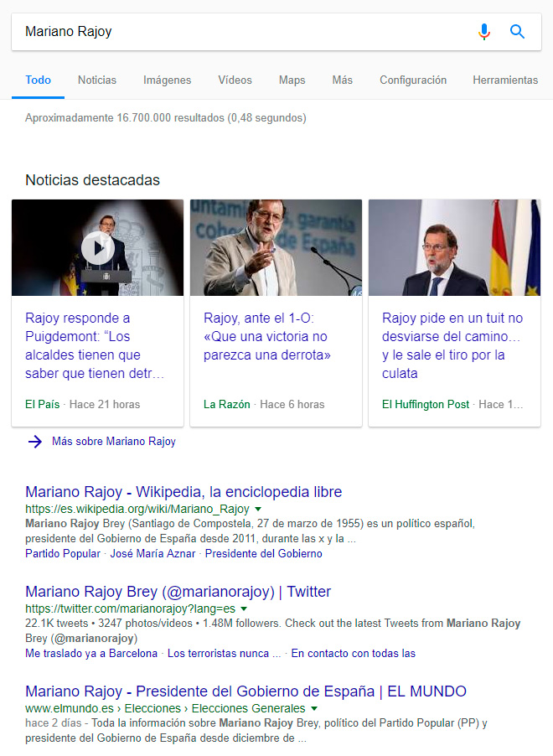Play the El País video thumbnail
Screen dimensions: 553x756
(x=98, y=248)
